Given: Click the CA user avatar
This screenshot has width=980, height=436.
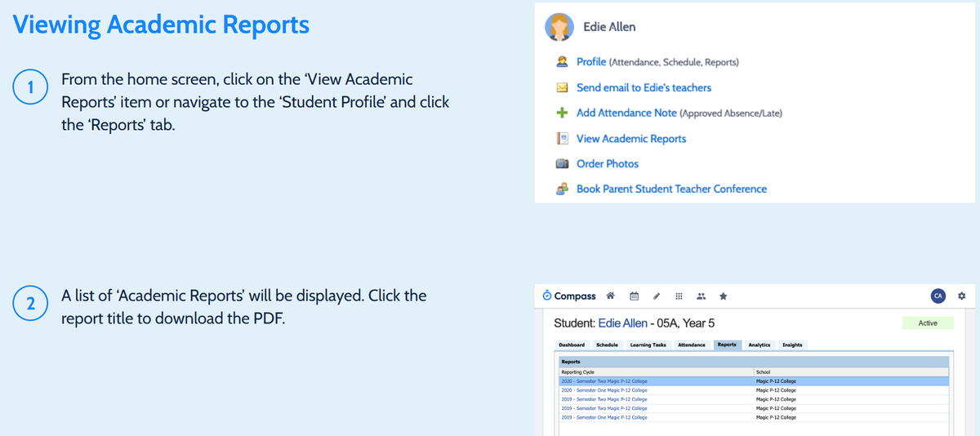Looking at the screenshot, I should pos(938,296).
